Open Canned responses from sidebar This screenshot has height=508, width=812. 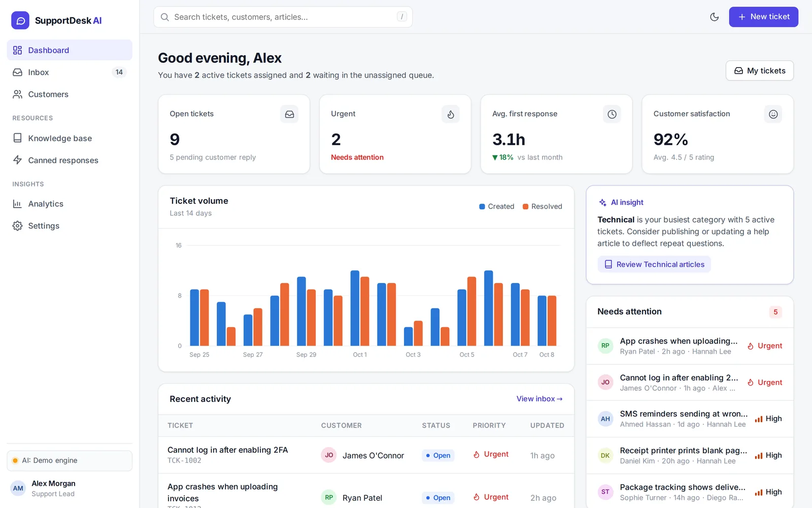(x=70, y=160)
